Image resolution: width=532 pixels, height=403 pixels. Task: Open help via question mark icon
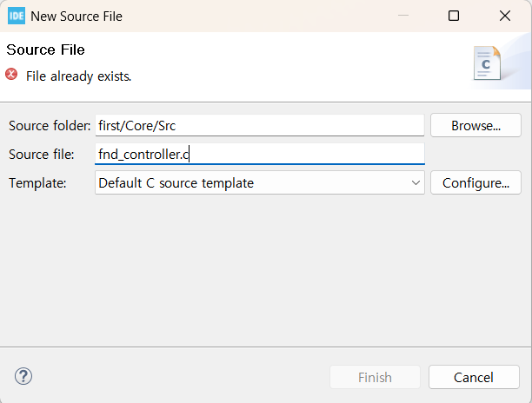click(x=23, y=376)
